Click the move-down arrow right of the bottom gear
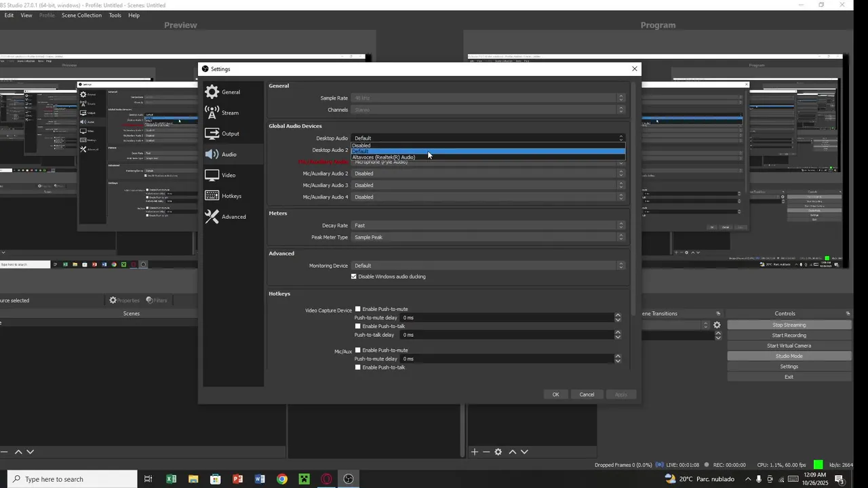Image resolution: width=868 pixels, height=488 pixels. coord(524,451)
